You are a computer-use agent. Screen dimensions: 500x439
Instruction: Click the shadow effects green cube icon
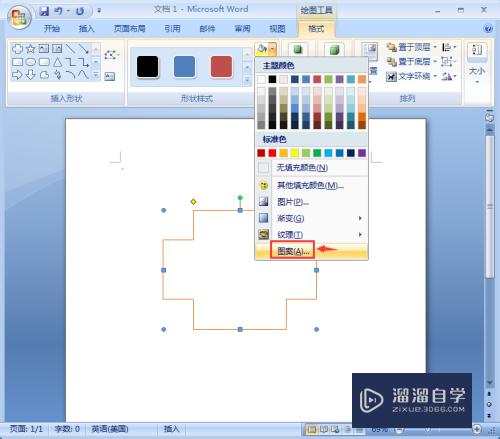pyautogui.click(x=298, y=50)
